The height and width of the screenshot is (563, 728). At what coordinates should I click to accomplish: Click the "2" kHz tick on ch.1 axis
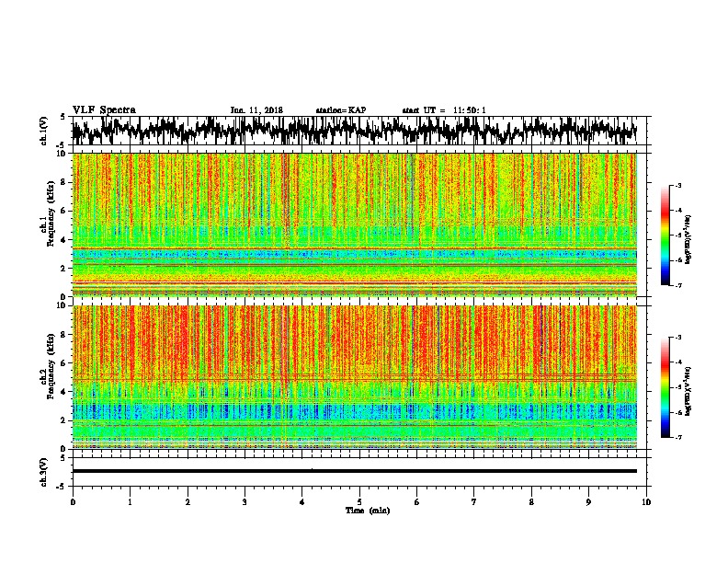pyautogui.click(x=65, y=269)
